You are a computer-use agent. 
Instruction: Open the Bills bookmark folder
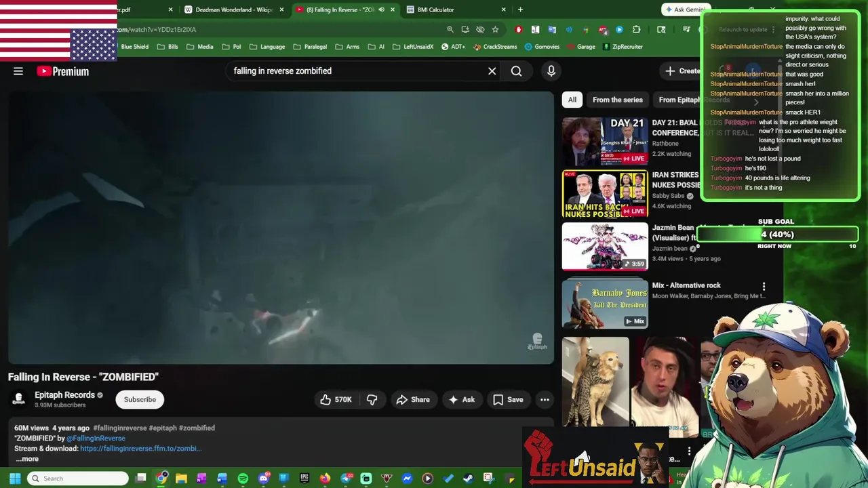coord(167,47)
